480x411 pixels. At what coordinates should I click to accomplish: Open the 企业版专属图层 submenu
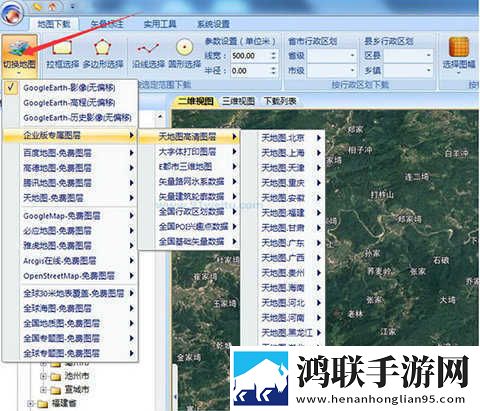tap(70, 135)
